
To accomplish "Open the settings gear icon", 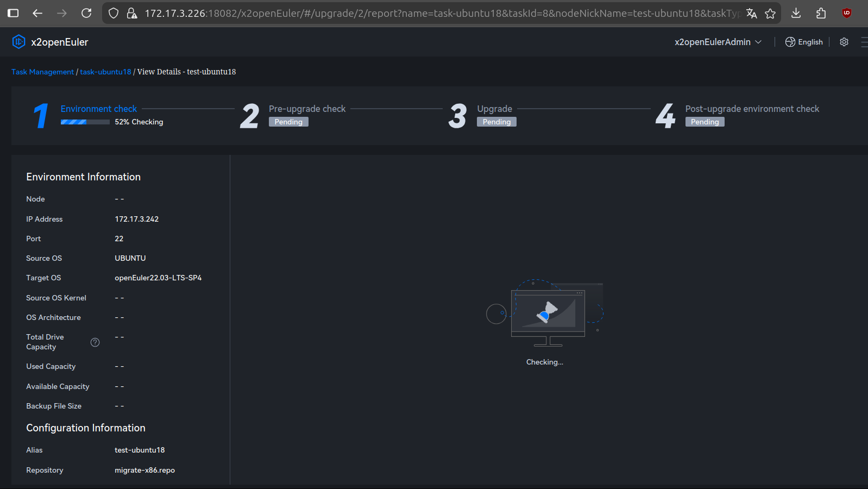I will (x=844, y=42).
